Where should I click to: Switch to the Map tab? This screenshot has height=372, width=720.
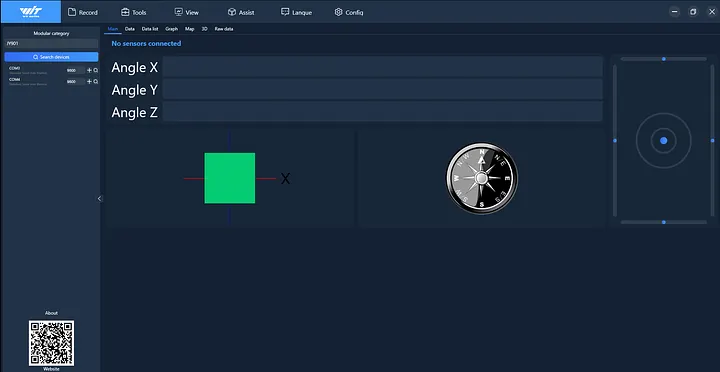(190, 29)
